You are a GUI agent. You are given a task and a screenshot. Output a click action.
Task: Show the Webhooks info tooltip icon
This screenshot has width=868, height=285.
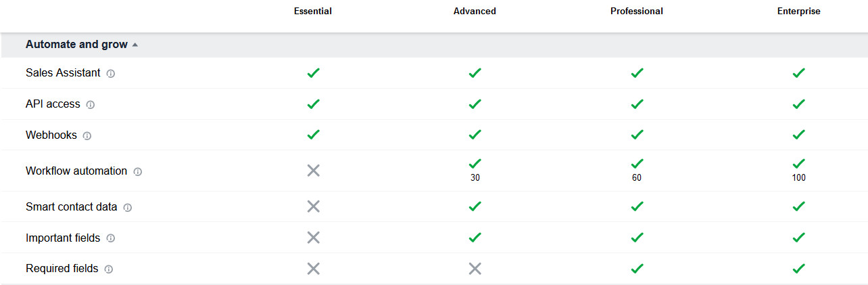click(87, 135)
